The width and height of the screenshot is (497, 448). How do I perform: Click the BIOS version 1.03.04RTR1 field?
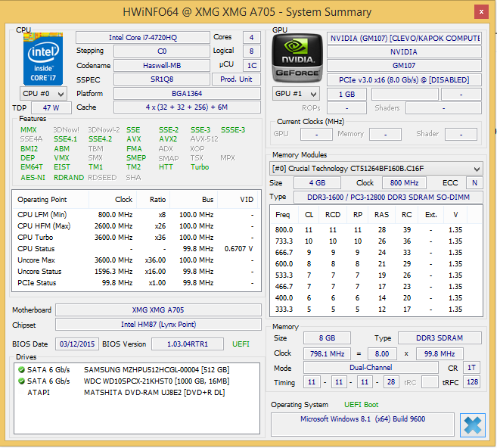pyautogui.click(x=188, y=344)
